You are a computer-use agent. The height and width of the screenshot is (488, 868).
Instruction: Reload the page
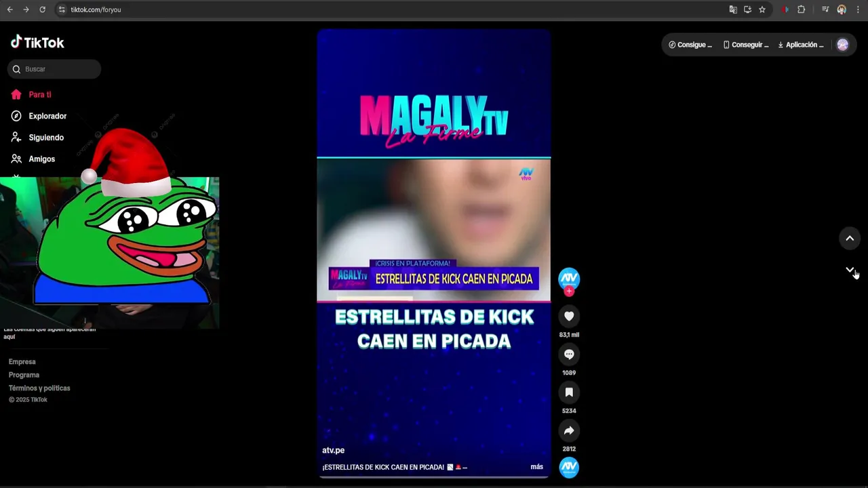pos(42,9)
